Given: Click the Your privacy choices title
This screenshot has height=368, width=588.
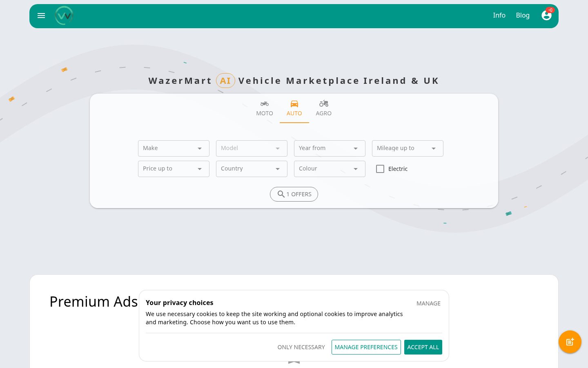Looking at the screenshot, I should [x=179, y=303].
